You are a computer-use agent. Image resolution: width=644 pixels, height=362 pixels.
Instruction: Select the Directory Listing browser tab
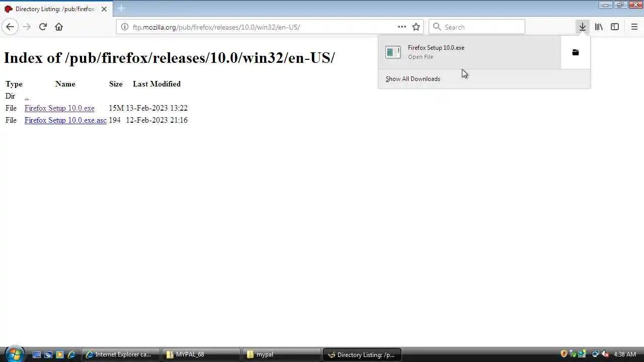pyautogui.click(x=55, y=9)
